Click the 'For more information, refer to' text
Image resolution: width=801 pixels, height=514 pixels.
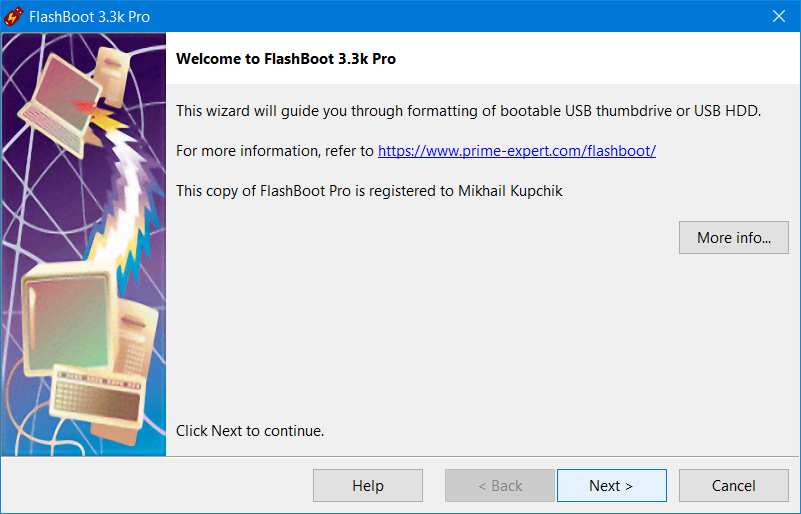click(x=275, y=151)
